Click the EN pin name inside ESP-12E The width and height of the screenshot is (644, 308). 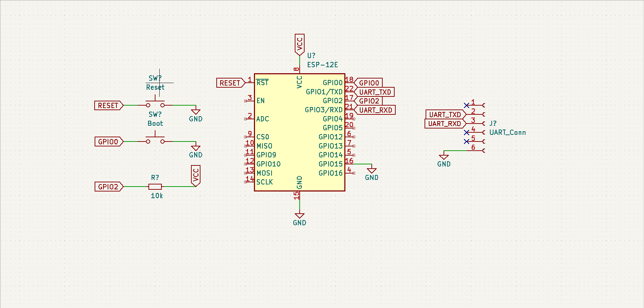tap(261, 101)
